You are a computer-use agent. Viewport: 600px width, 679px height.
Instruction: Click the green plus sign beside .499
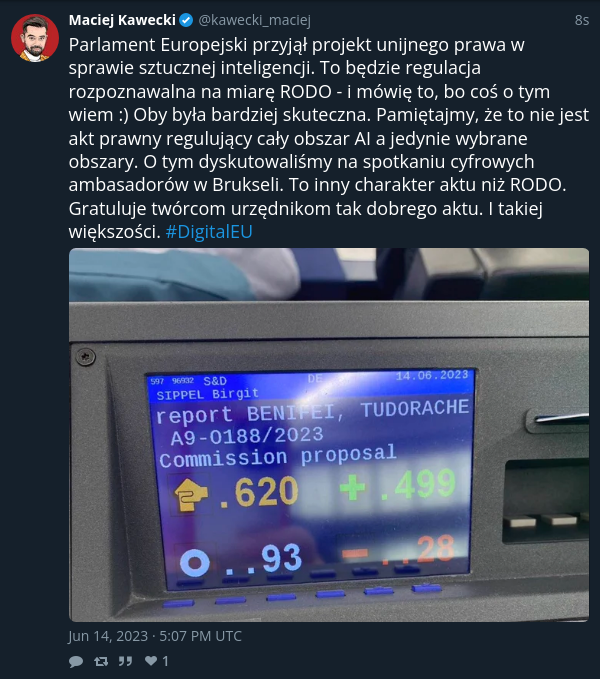[x=353, y=487]
